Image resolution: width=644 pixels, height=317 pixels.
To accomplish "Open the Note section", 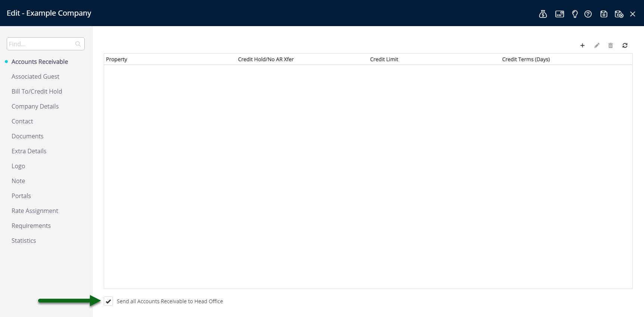I will click(x=18, y=181).
